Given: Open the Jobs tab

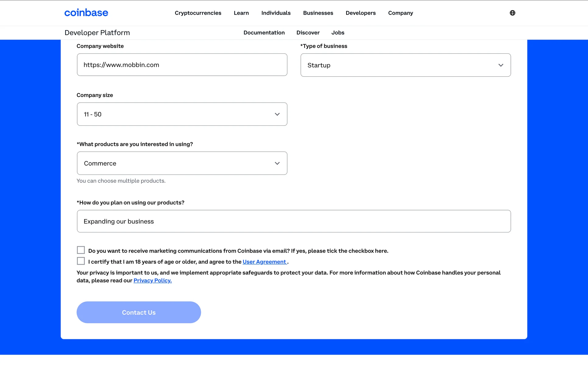Looking at the screenshot, I should (338, 33).
